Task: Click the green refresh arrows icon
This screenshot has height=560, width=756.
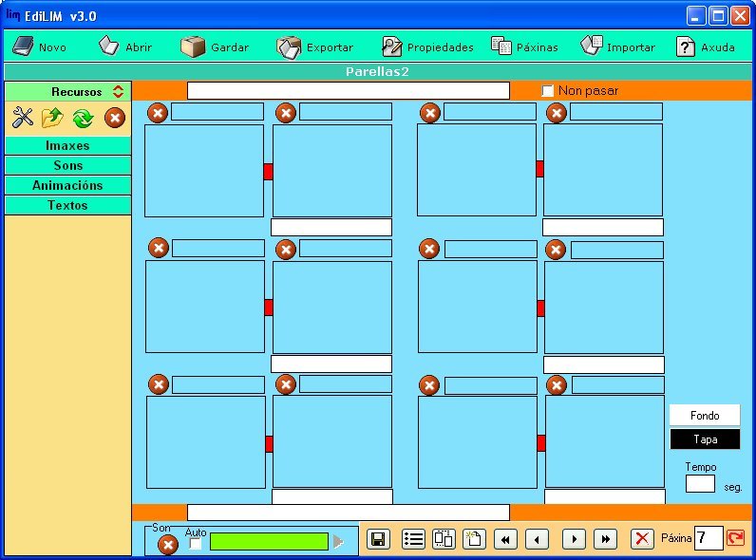Action: click(83, 118)
